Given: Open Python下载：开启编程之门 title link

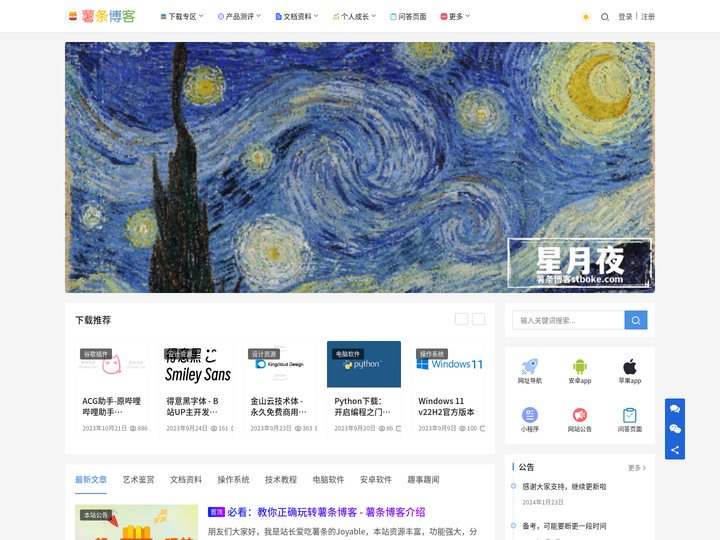Looking at the screenshot, I should [362, 406].
